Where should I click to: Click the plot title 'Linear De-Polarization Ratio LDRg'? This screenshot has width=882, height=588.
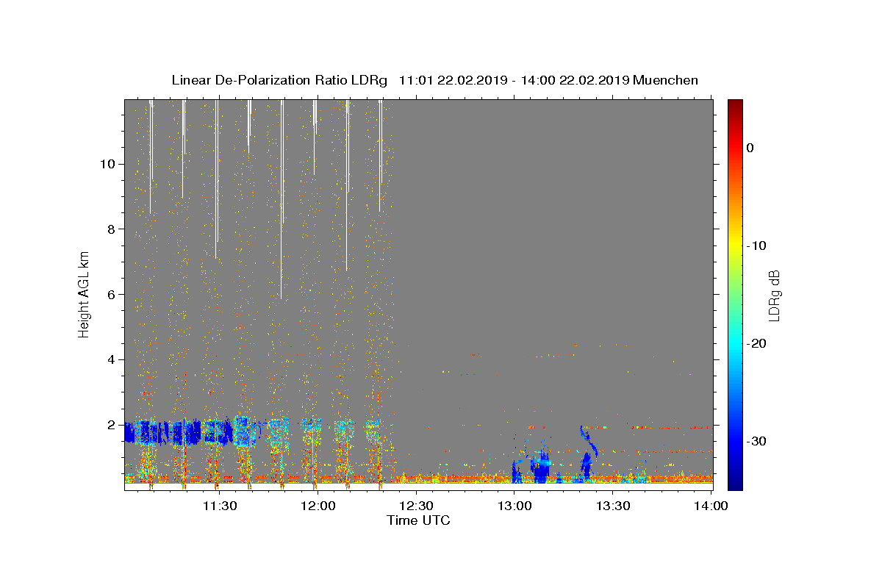pyautogui.click(x=279, y=80)
